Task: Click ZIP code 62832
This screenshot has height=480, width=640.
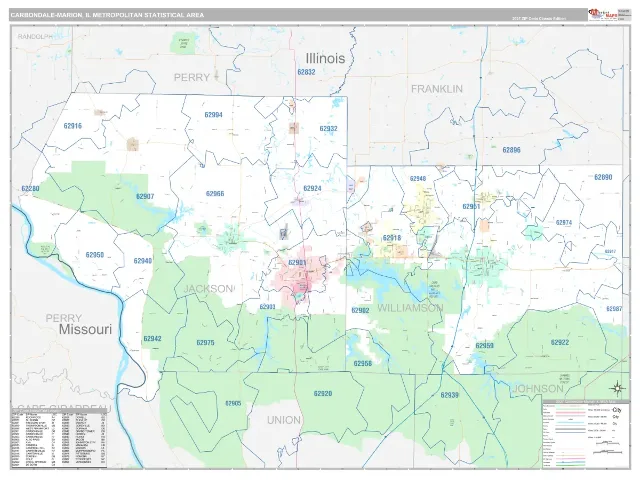Action: tap(306, 72)
